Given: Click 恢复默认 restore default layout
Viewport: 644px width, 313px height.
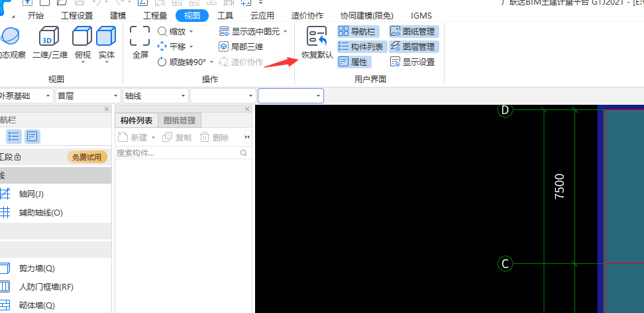Looking at the screenshot, I should [317, 42].
